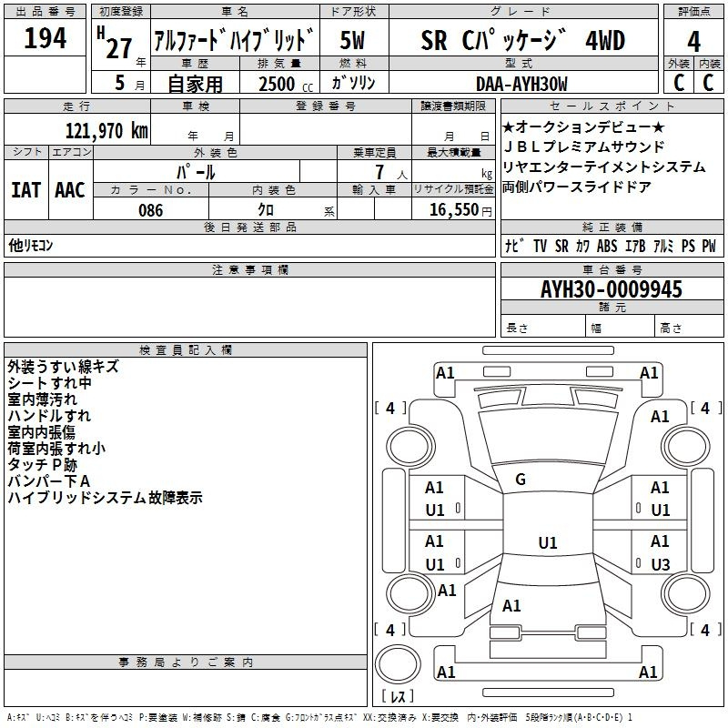728x728 pixels.
Task: Click inspector note 室内内張傷
Action: pyautogui.click(x=41, y=431)
